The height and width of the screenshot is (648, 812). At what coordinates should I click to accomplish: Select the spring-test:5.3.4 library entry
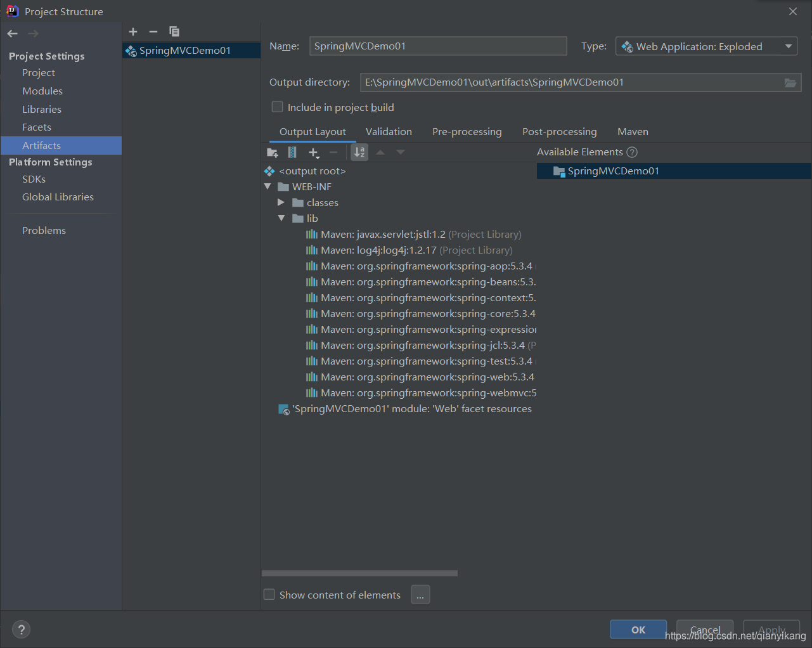[x=421, y=361]
